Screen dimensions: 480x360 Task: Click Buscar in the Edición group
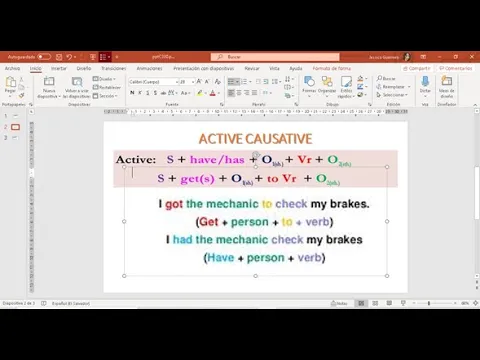pyautogui.click(x=386, y=78)
